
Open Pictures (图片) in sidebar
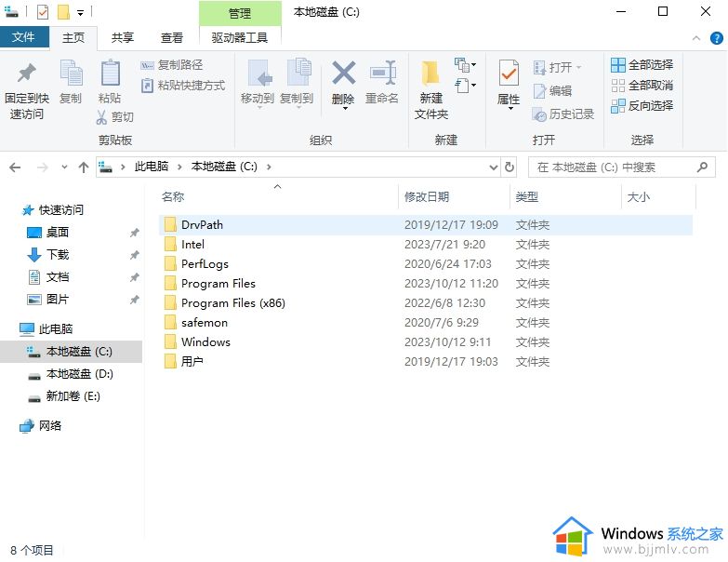(48, 299)
